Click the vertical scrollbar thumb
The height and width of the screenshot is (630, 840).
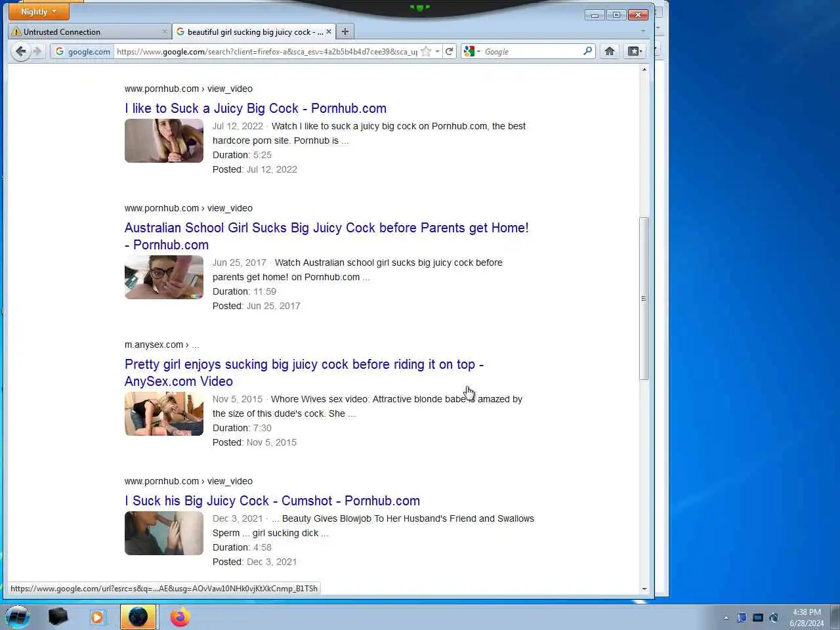click(x=644, y=298)
